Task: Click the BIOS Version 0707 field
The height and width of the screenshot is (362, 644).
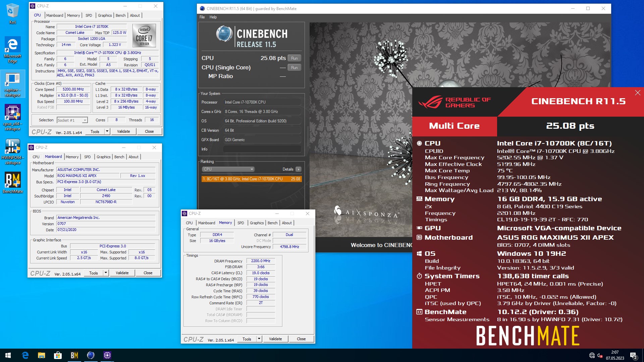Action: 106,224
